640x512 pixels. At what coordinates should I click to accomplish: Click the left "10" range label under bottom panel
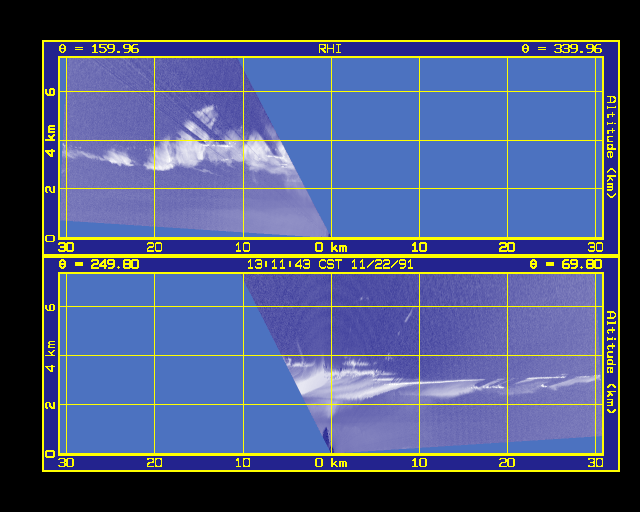[x=242, y=463]
